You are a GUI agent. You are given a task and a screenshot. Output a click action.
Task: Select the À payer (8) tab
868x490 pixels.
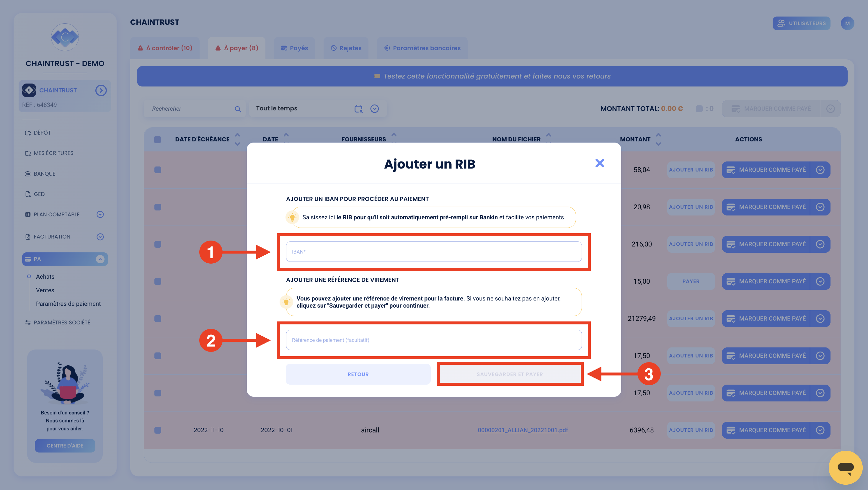[x=236, y=48]
